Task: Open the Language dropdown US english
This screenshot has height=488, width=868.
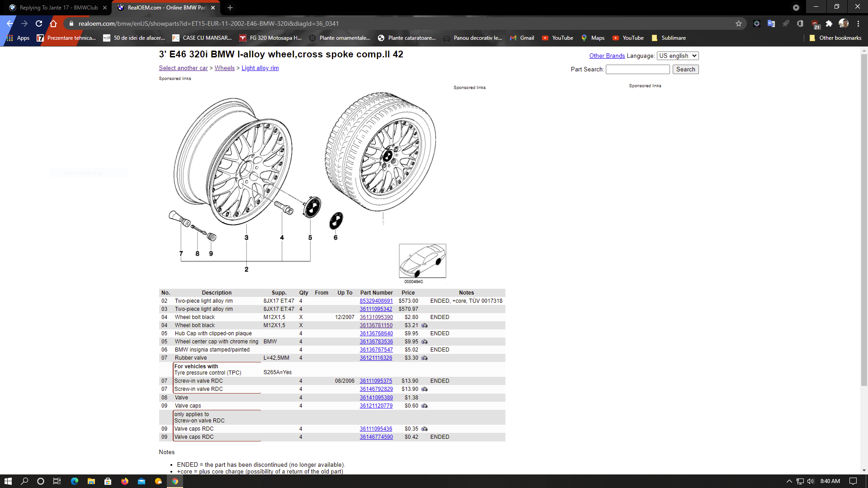Action: tap(678, 56)
